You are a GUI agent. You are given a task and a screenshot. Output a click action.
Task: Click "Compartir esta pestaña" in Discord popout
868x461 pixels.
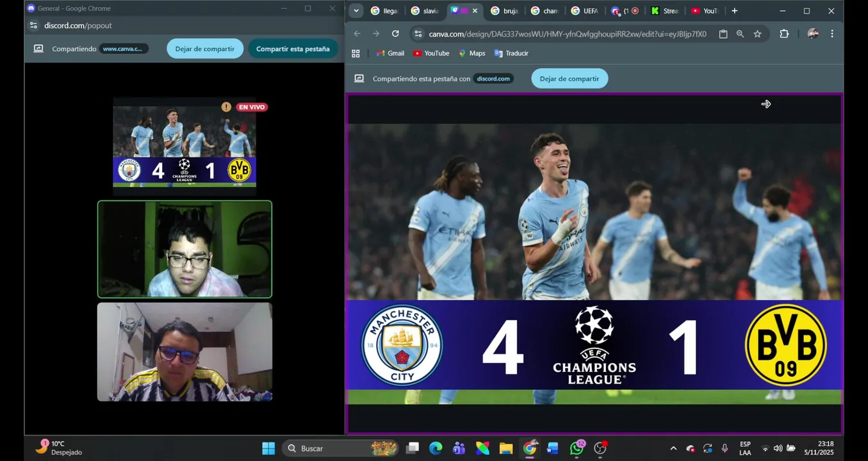(x=293, y=49)
